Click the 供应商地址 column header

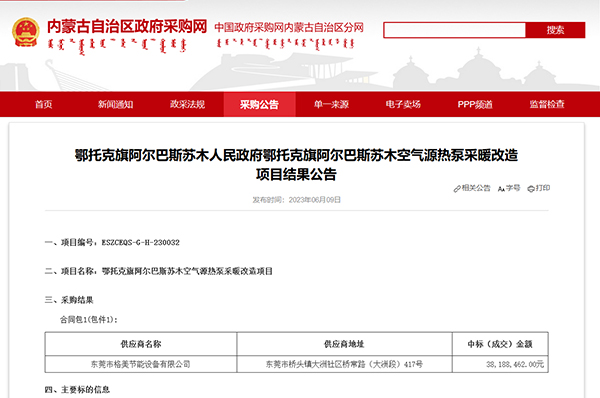tap(344, 344)
